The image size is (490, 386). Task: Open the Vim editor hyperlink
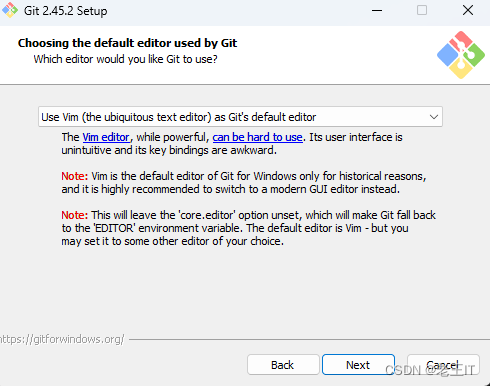[106, 137]
